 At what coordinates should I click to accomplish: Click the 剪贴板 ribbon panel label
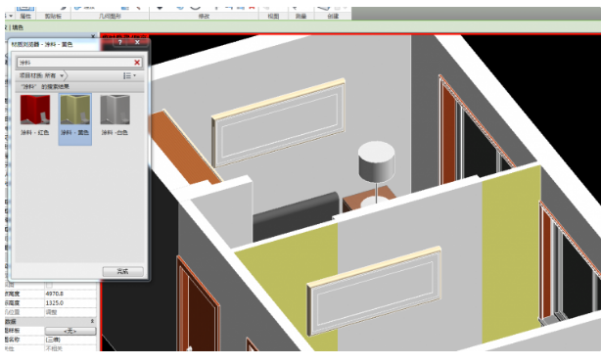tap(53, 16)
